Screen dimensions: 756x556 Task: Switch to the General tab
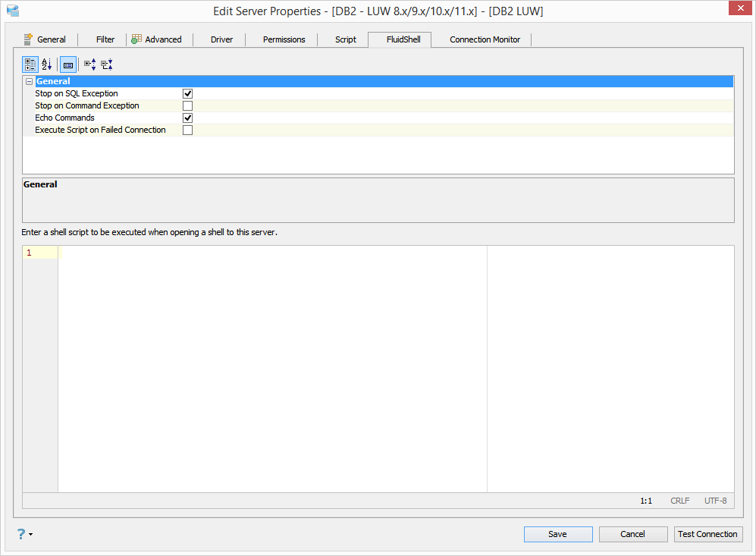tap(45, 39)
